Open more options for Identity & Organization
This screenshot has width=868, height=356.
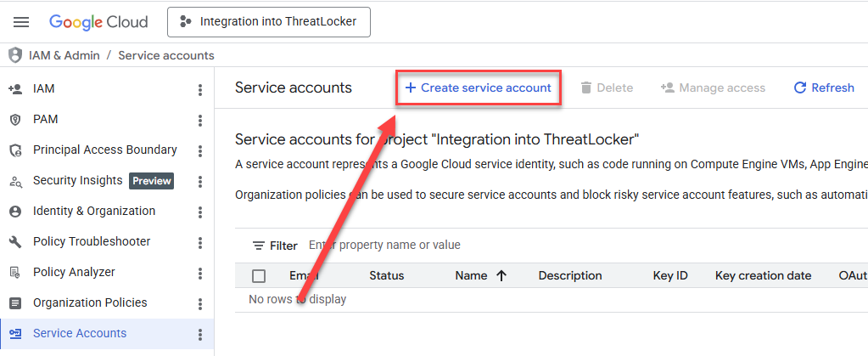(x=200, y=212)
